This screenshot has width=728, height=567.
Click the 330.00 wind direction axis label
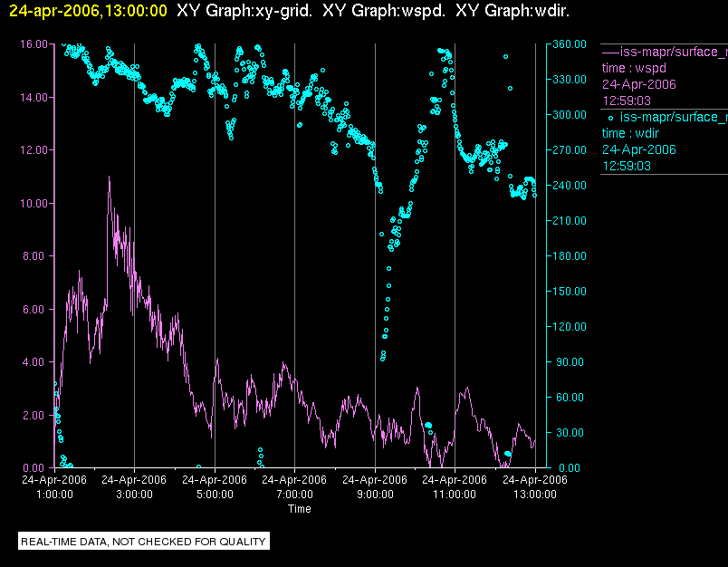570,80
